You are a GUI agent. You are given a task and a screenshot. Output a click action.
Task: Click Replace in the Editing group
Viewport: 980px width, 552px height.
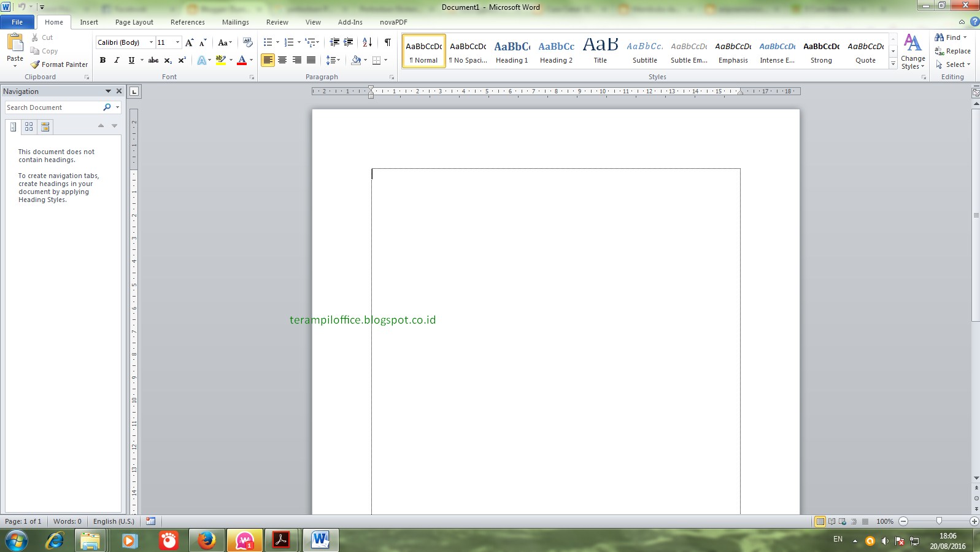pyautogui.click(x=952, y=51)
